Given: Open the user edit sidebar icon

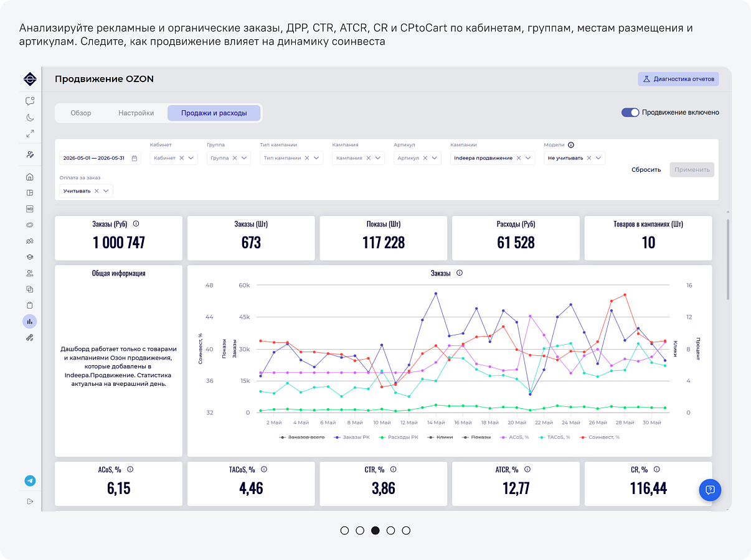Looking at the screenshot, I should pyautogui.click(x=30, y=154).
